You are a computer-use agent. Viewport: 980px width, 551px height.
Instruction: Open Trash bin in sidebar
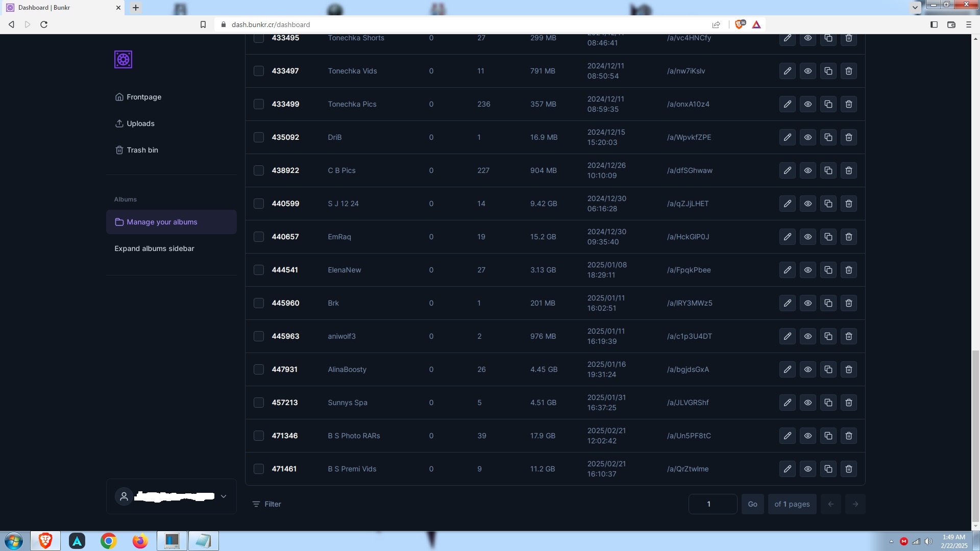click(x=142, y=150)
